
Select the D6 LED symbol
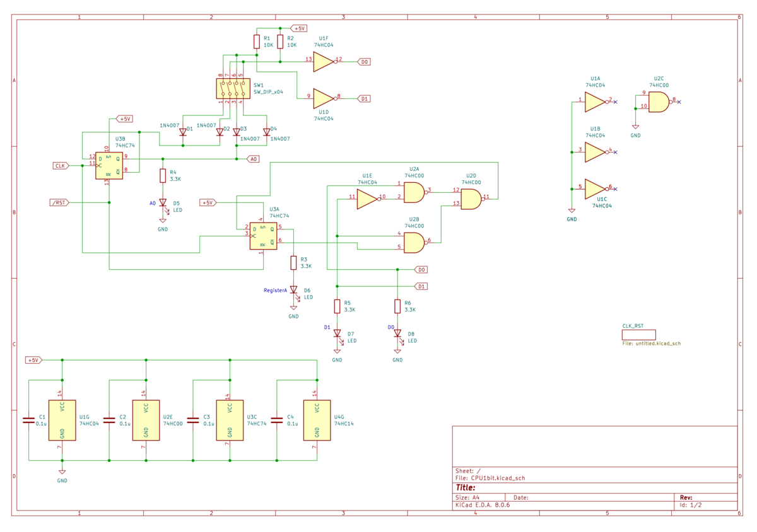coord(293,290)
